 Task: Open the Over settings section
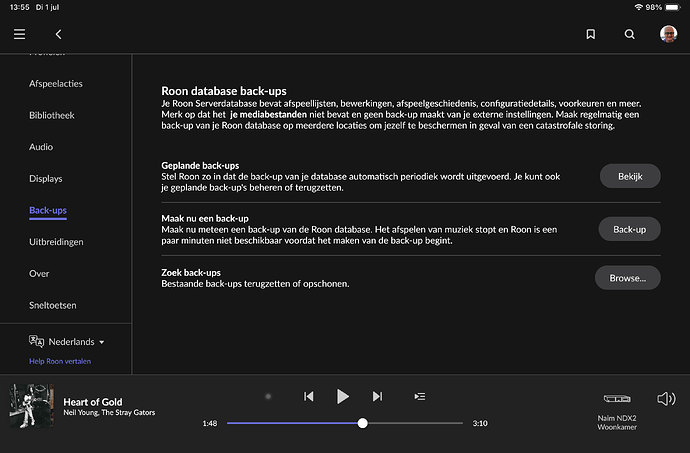(x=39, y=274)
